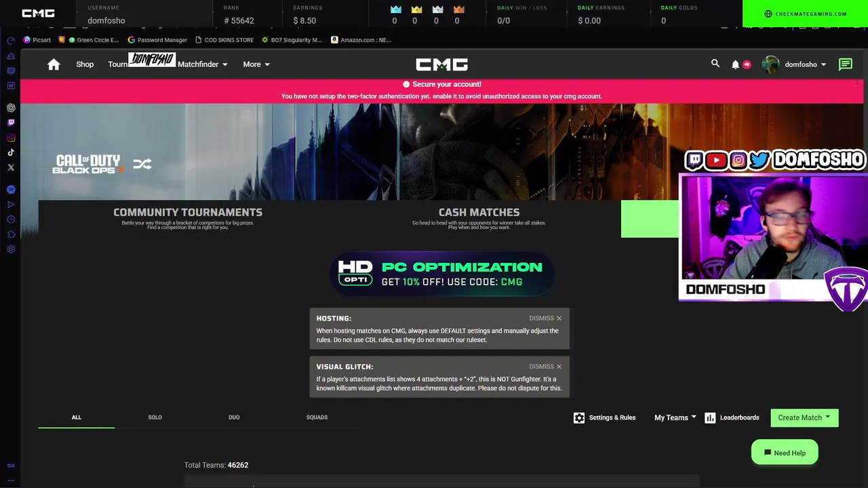
Task: Open the site search magnifier
Action: tap(715, 64)
